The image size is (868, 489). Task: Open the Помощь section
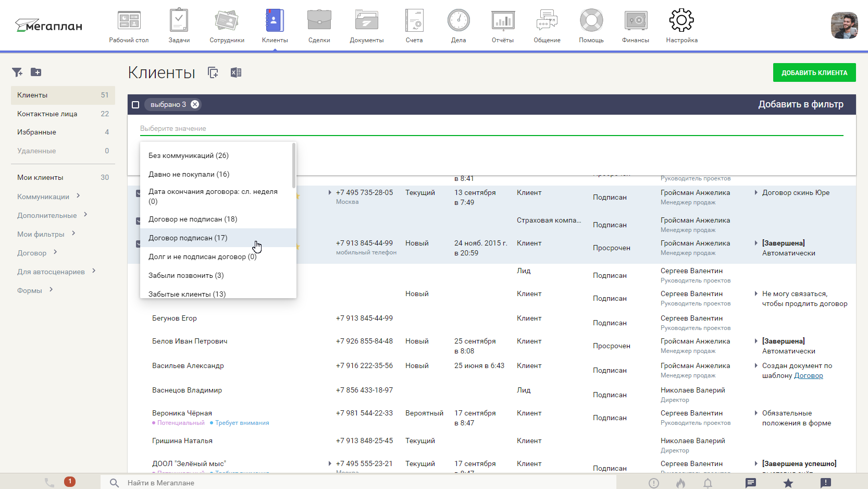coord(591,26)
